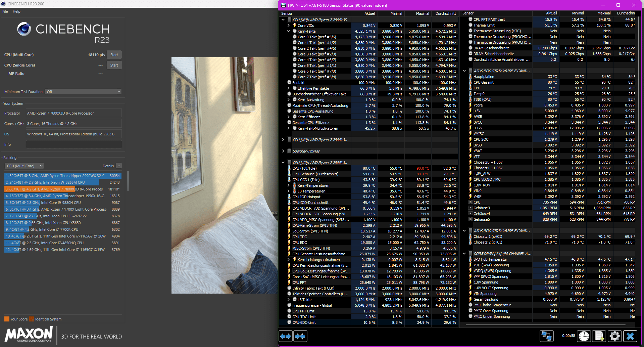This screenshot has height=347, width=644.
Task: Open the Help menu in Cinebench
Action: click(16, 11)
